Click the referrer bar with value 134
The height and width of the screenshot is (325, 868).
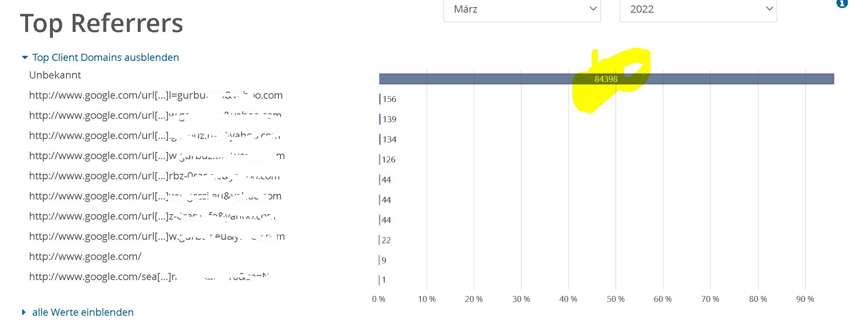tap(380, 139)
